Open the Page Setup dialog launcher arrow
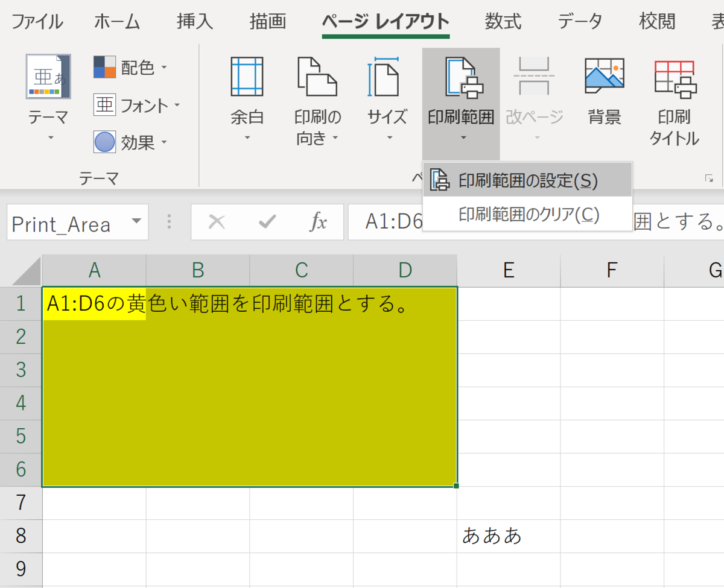 [710, 178]
